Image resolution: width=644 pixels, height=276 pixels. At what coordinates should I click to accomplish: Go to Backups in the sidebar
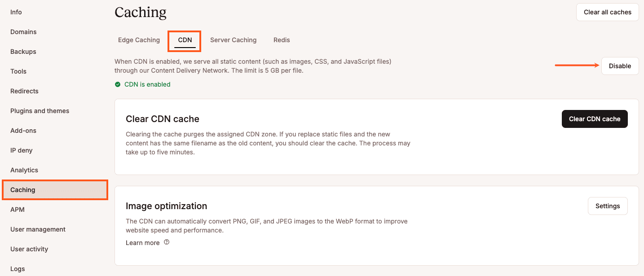(23, 52)
